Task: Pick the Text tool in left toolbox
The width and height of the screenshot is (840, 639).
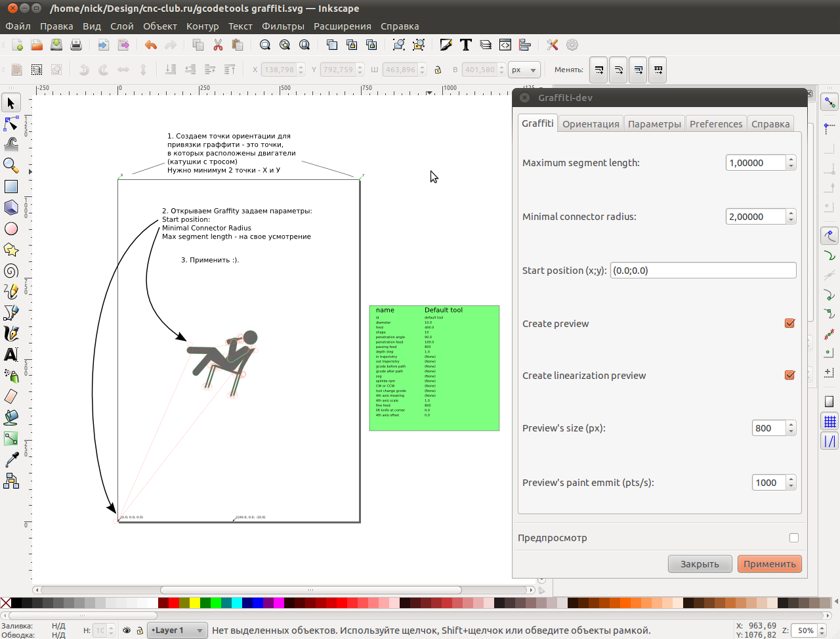Action: click(11, 355)
